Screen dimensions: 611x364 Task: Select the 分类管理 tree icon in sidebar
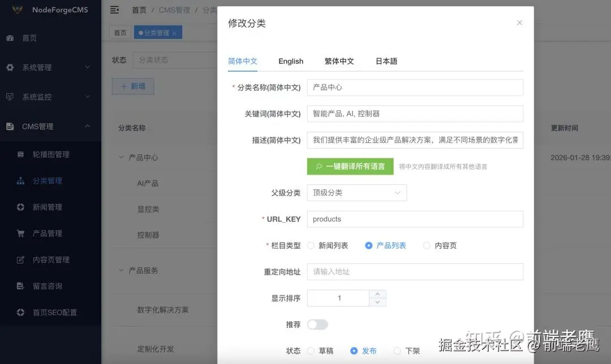(x=21, y=181)
